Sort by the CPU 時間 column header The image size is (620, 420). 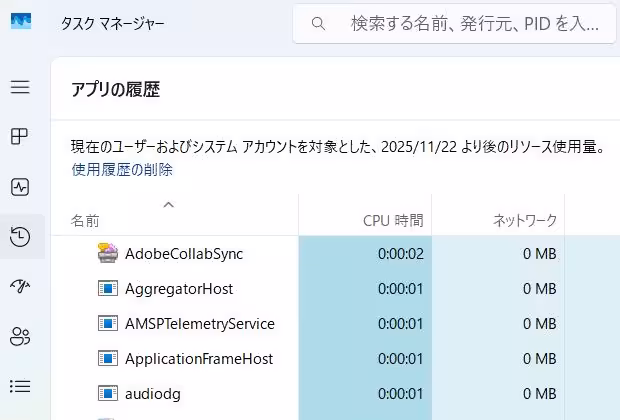(x=365, y=216)
